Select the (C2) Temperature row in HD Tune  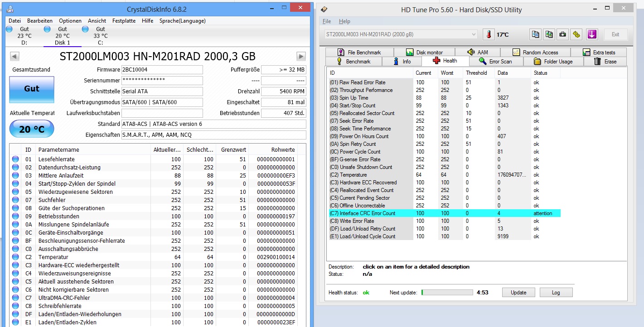pyautogui.click(x=444, y=175)
